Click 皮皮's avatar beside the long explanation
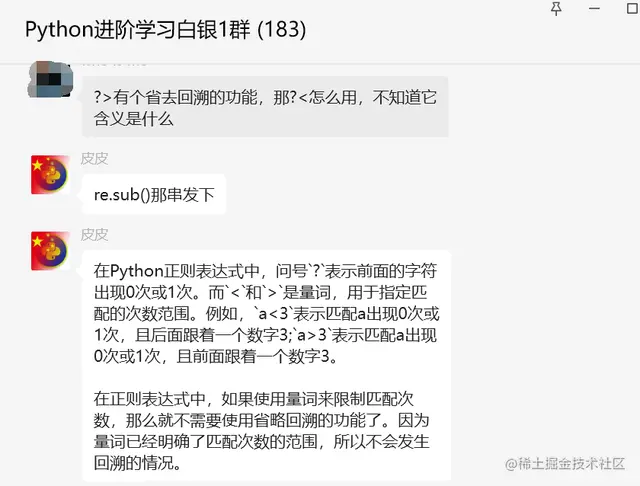 (51, 251)
